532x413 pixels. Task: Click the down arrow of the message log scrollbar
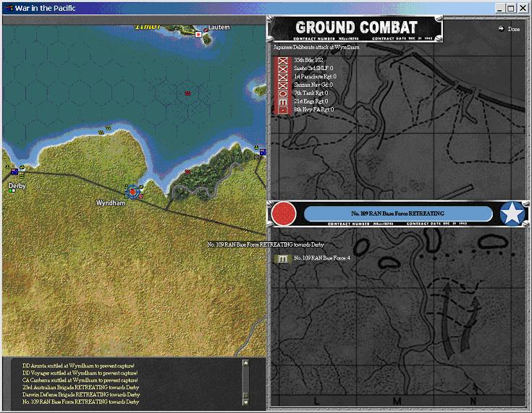click(x=245, y=402)
